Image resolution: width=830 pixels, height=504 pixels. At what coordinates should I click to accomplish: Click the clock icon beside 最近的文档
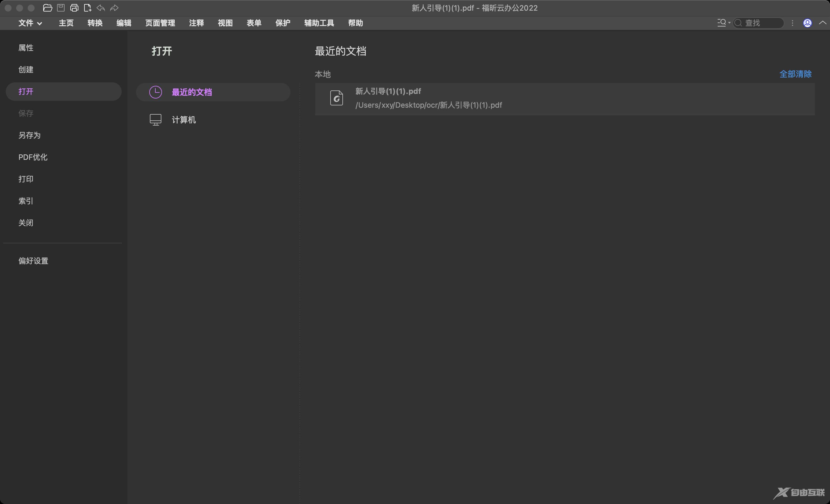tap(155, 92)
